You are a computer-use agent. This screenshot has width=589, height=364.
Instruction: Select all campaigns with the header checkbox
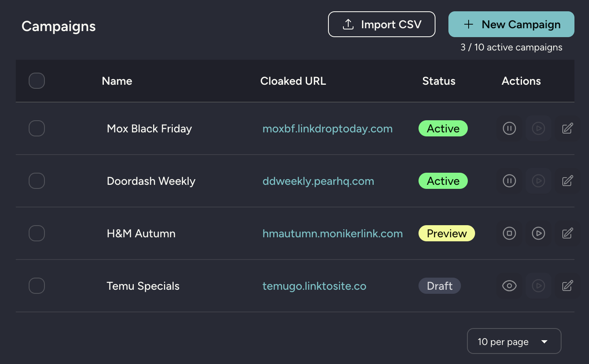(x=36, y=81)
